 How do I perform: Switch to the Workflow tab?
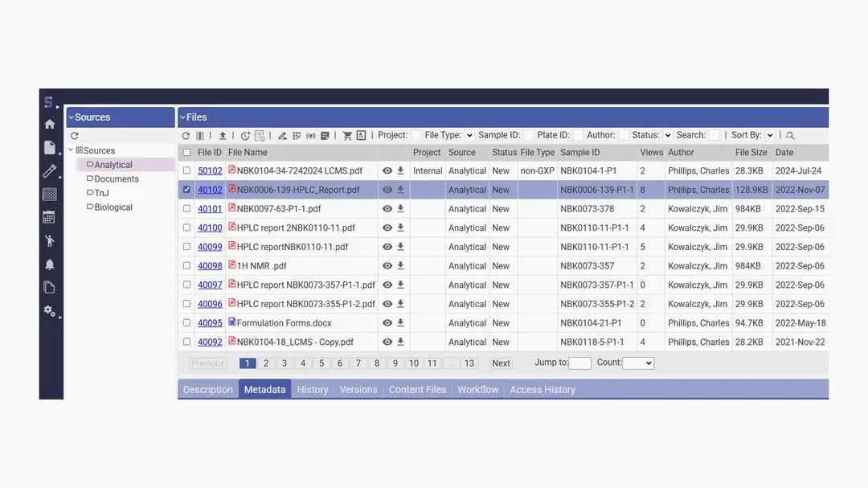tap(477, 389)
